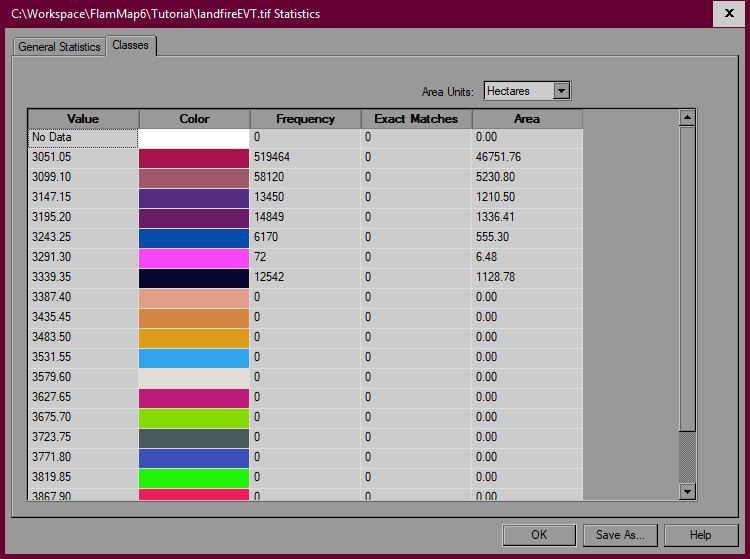The height and width of the screenshot is (559, 750).
Task: Pick the blue swatch for 3243.25
Action: click(x=194, y=238)
